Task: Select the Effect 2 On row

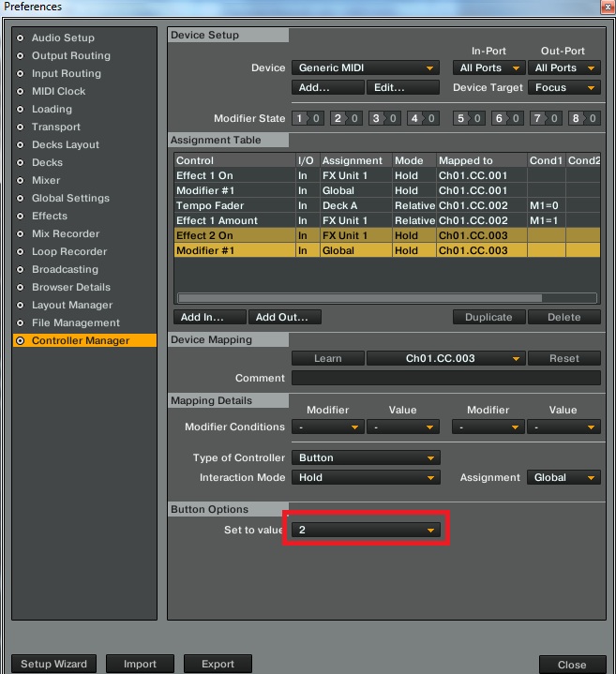Action: tap(387, 235)
